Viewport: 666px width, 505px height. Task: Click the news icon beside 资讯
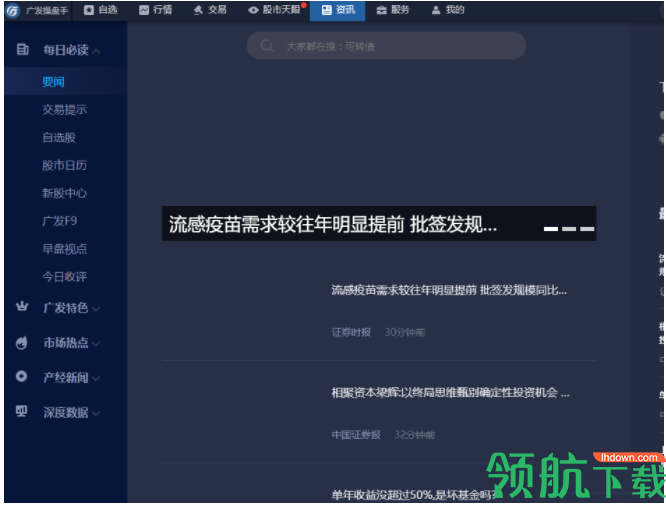pos(326,10)
